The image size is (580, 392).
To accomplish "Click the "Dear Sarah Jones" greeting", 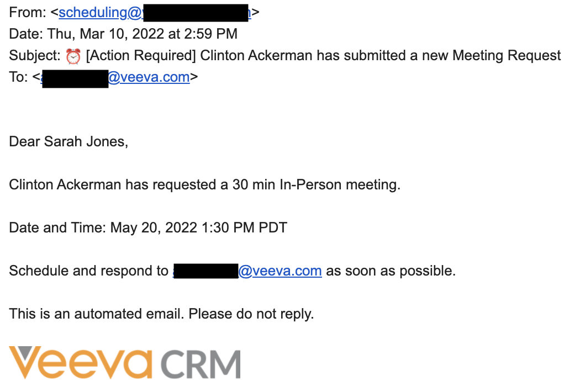I will [68, 142].
